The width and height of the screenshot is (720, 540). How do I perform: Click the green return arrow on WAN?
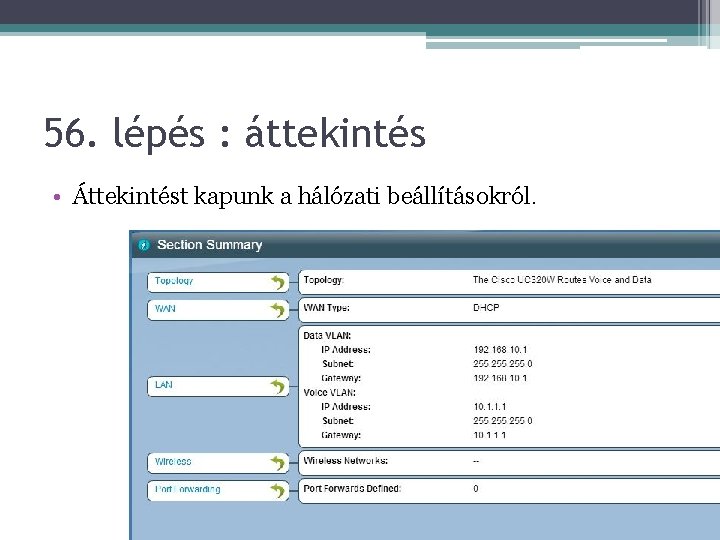point(278,310)
